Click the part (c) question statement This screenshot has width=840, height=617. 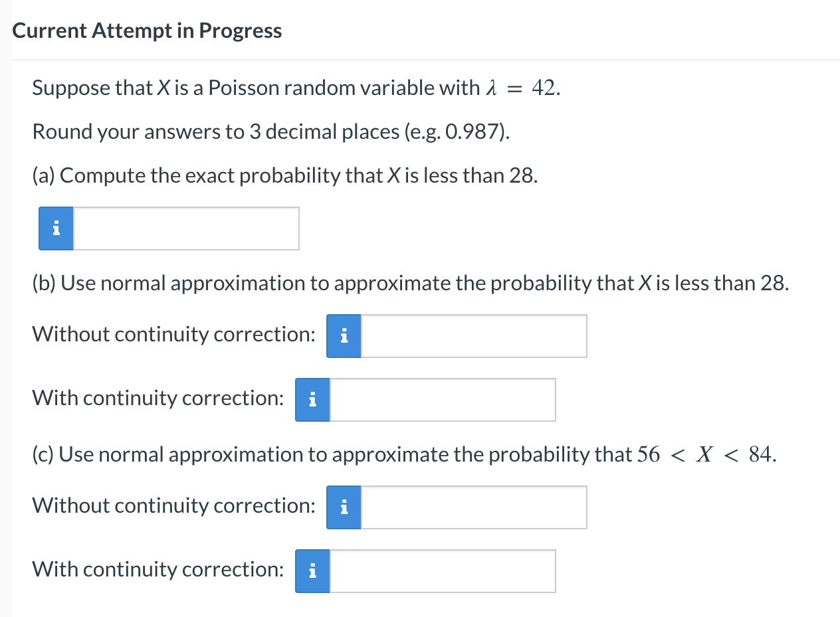403,454
